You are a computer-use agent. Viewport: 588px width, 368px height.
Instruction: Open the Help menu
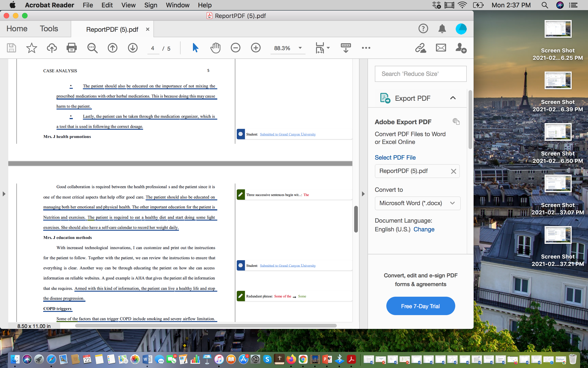click(x=205, y=5)
